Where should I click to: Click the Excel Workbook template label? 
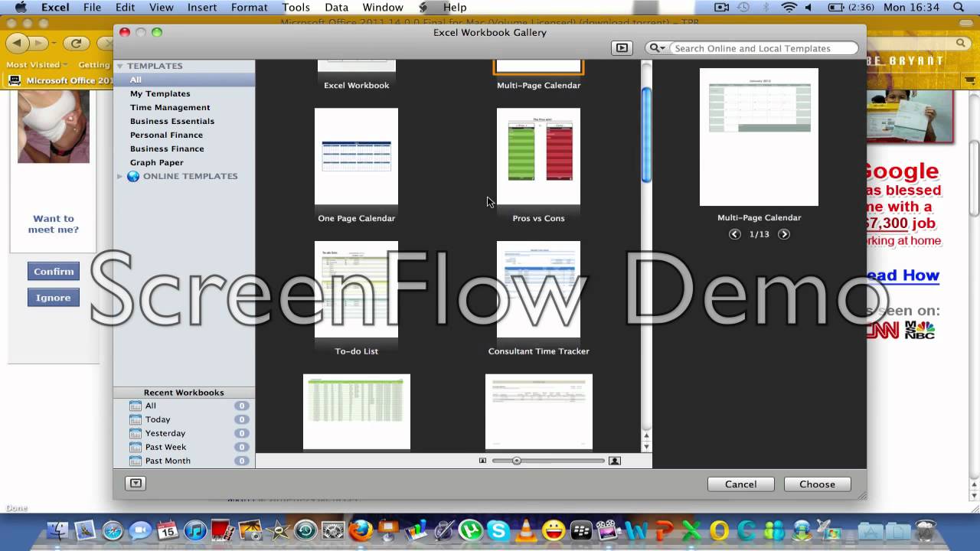pyautogui.click(x=356, y=85)
